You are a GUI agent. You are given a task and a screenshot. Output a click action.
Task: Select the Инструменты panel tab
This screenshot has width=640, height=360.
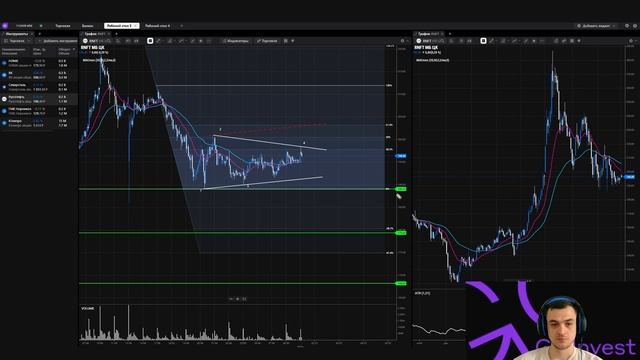click(x=16, y=34)
